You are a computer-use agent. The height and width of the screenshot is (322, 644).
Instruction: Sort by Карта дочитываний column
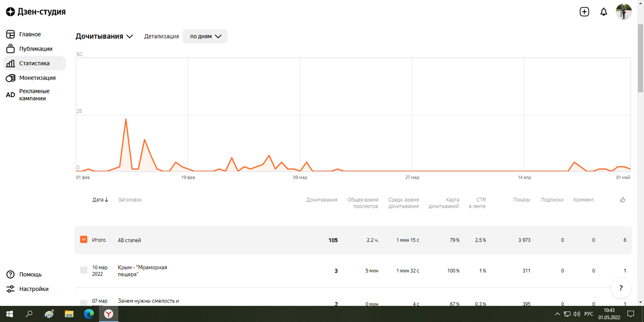pos(444,203)
